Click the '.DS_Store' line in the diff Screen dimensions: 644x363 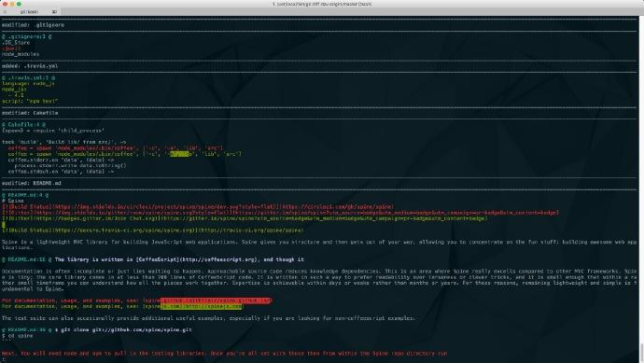[16, 43]
